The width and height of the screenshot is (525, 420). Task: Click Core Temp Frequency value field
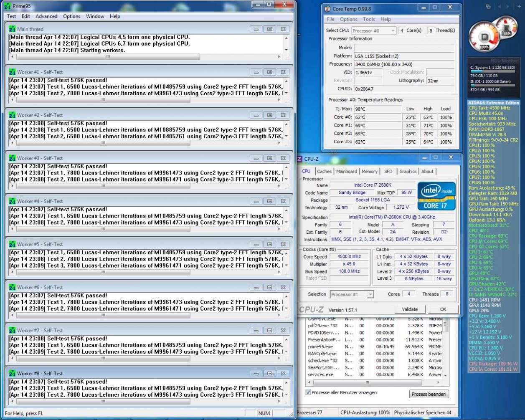pos(404,64)
